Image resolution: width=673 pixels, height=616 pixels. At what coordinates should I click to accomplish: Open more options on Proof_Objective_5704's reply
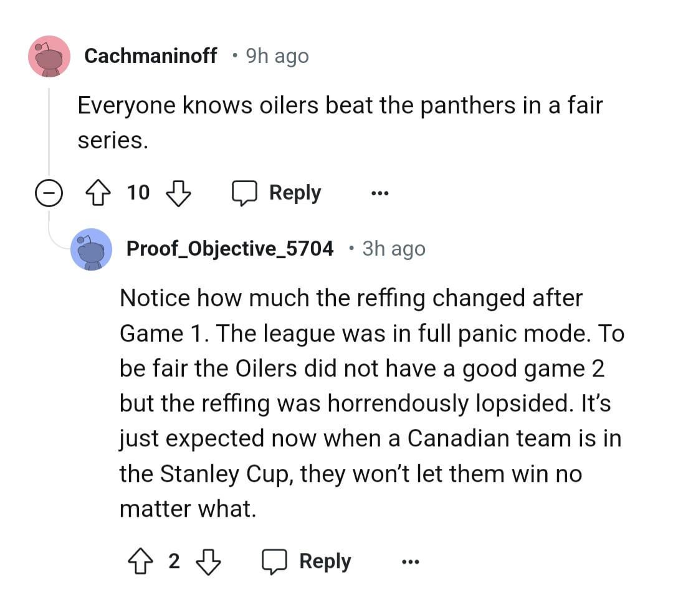(x=409, y=562)
